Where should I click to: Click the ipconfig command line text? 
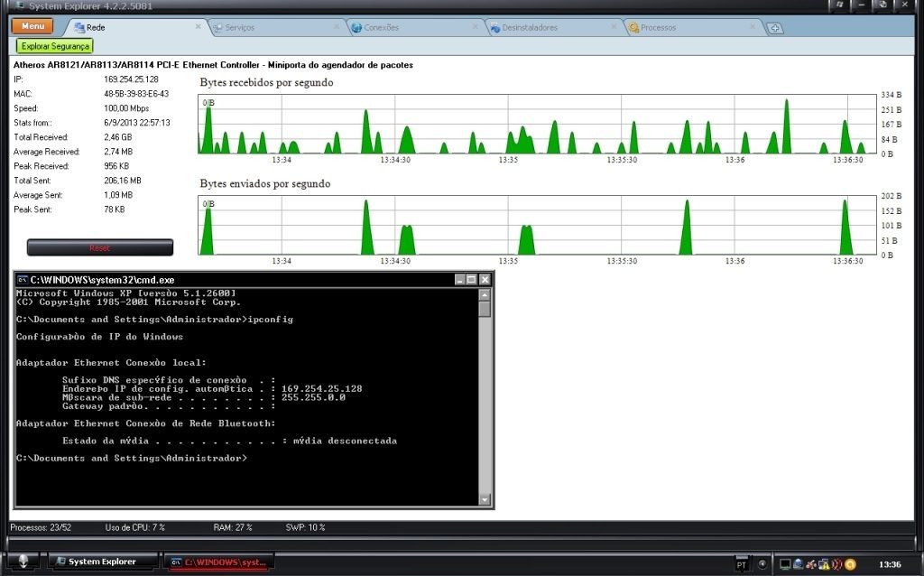tap(154, 319)
